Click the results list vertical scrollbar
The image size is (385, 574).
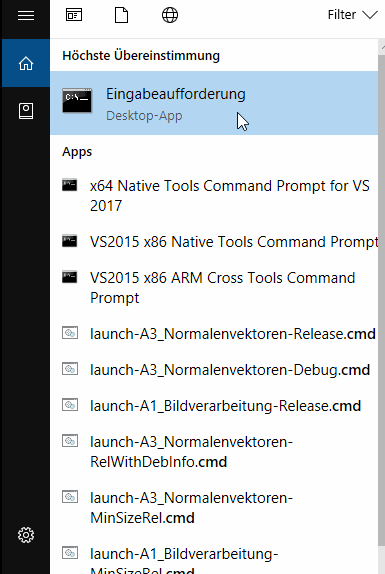382,308
